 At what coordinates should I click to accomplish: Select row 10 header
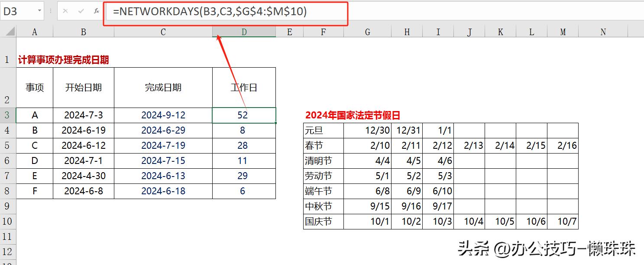pyautogui.click(x=7, y=222)
